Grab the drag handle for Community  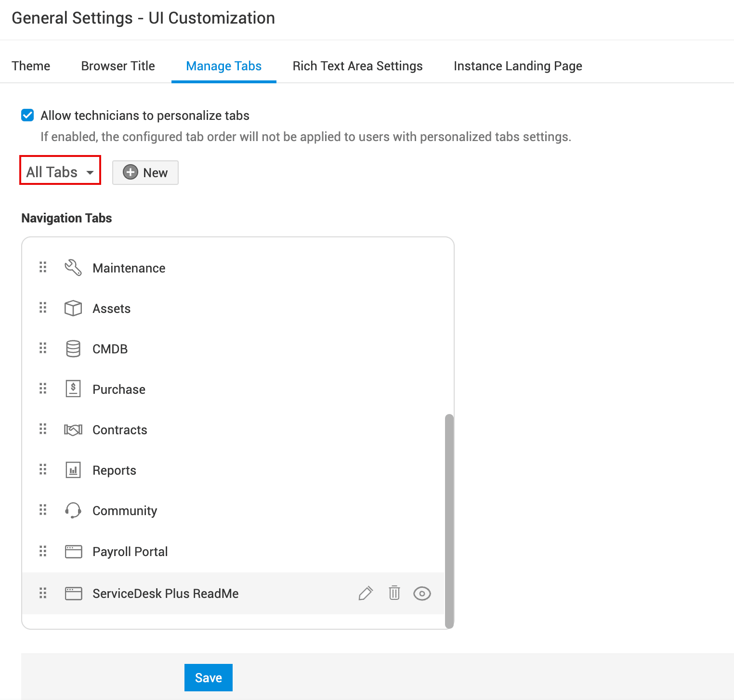pyautogui.click(x=43, y=510)
